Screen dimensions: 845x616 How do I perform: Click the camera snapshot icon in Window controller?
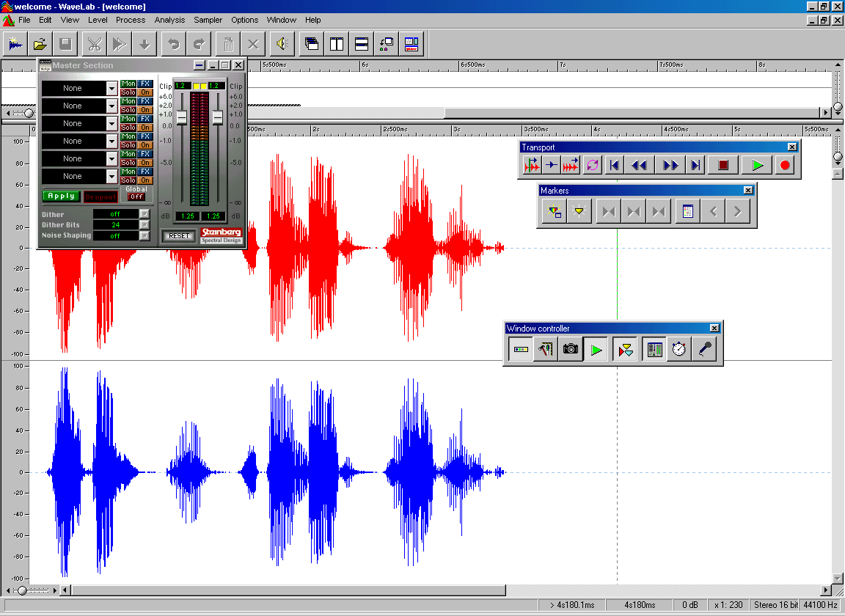[570, 350]
